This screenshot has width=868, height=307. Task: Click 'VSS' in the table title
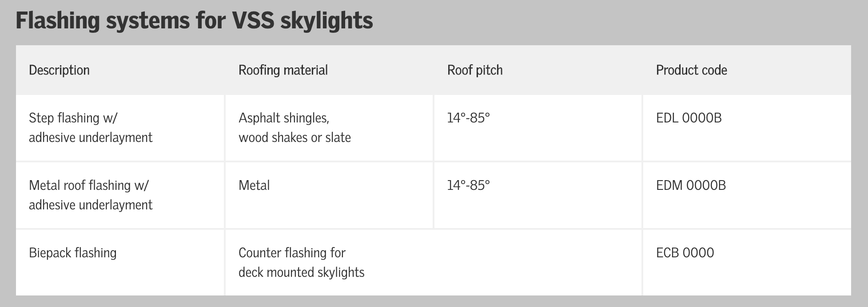coord(252,21)
